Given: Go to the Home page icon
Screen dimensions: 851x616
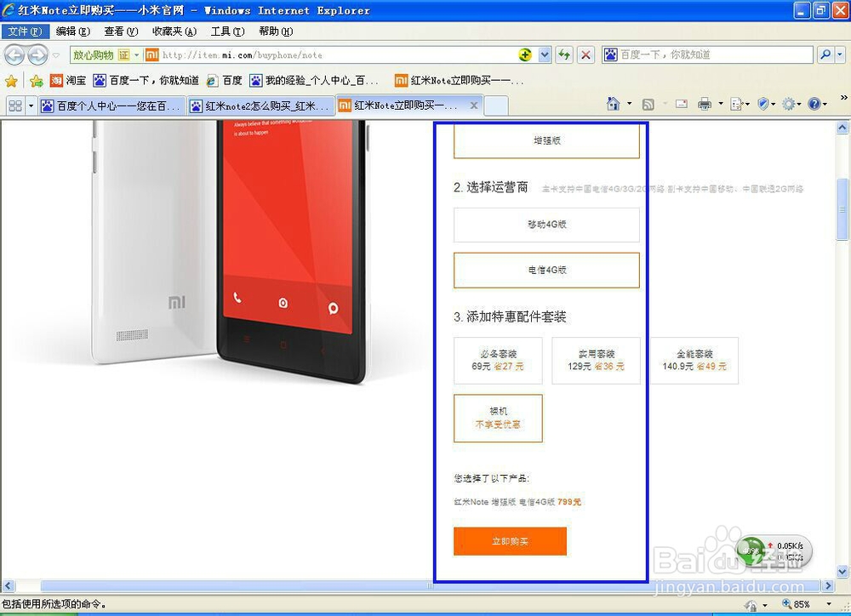Looking at the screenshot, I should [614, 104].
